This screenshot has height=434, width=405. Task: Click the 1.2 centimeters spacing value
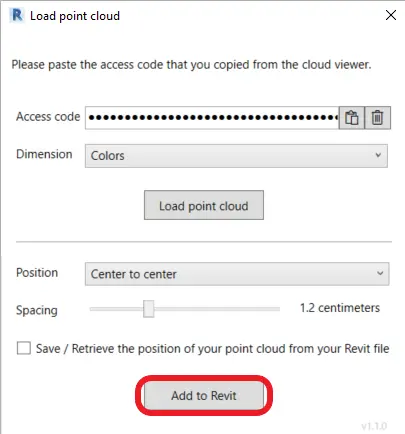pyautogui.click(x=340, y=308)
